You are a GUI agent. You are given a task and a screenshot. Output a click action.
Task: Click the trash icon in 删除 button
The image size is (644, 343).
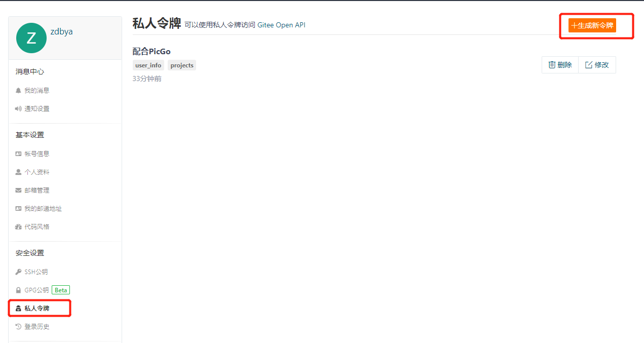552,65
